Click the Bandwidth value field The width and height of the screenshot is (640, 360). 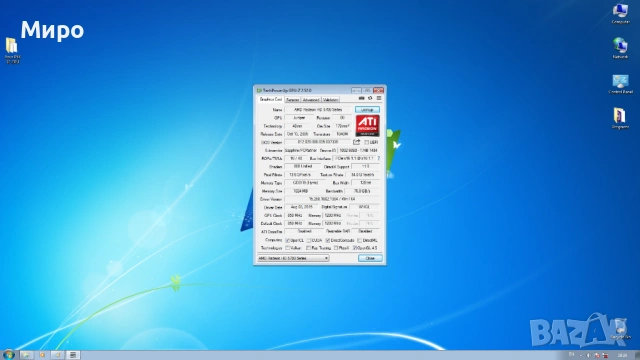362,191
